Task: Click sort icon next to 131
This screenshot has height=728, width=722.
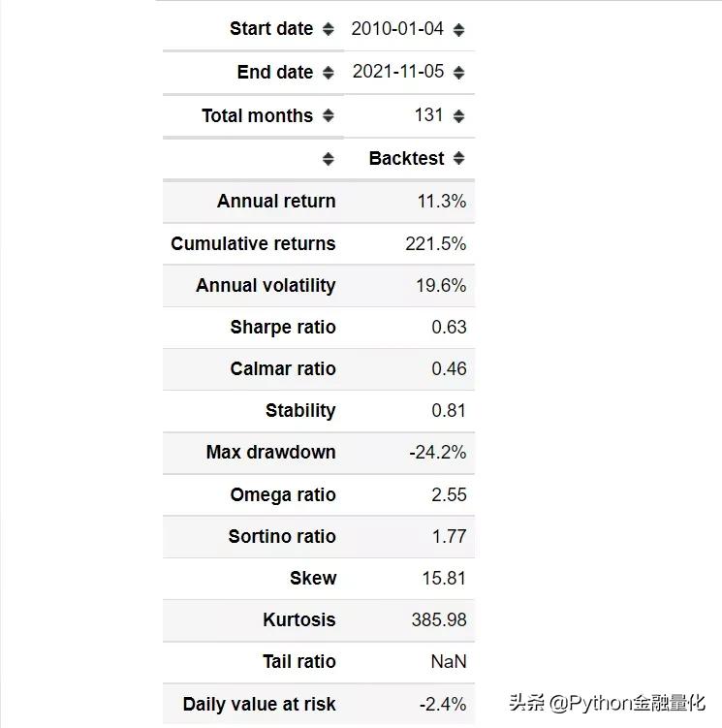Action: pos(458,115)
